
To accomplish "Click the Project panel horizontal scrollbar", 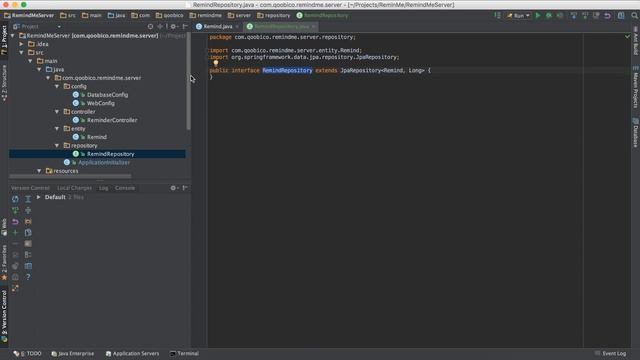I will 70,176.
